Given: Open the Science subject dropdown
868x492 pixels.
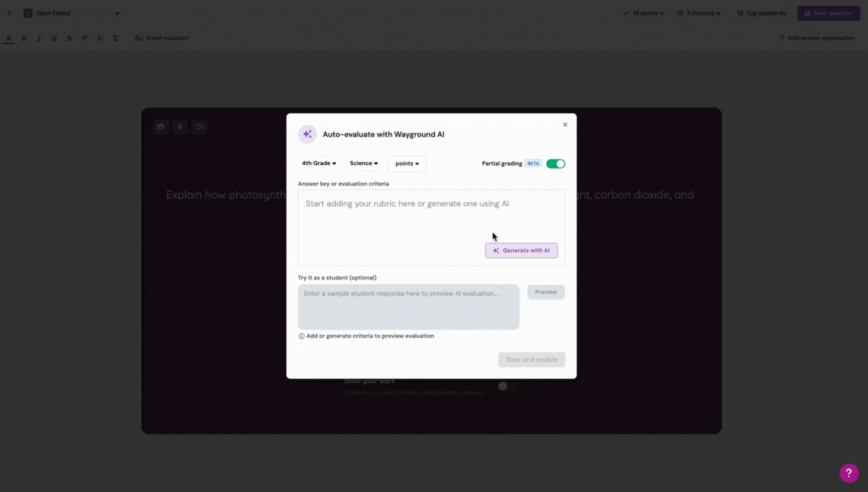Looking at the screenshot, I should click(x=364, y=164).
